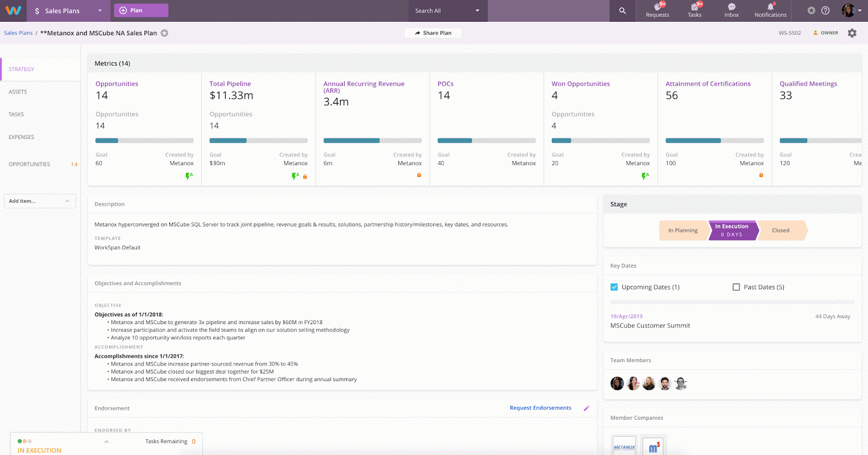The image size is (868, 455).
Task: Select the Strategy tab in sidebar
Action: tap(21, 69)
